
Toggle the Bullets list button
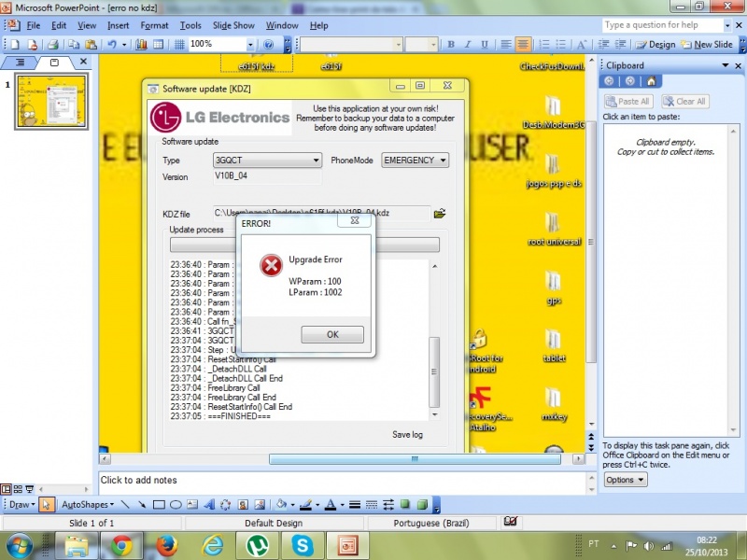[x=561, y=45]
